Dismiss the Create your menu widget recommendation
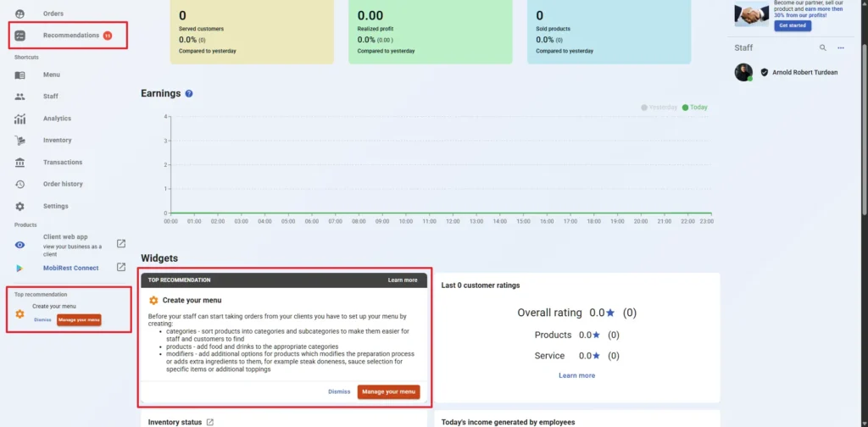 click(x=339, y=391)
